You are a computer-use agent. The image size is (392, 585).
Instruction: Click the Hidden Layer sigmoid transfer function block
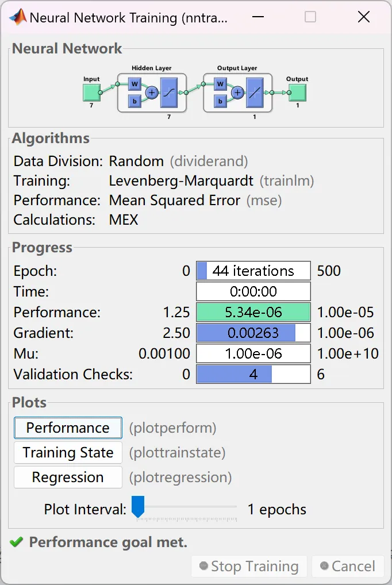pyautogui.click(x=169, y=93)
